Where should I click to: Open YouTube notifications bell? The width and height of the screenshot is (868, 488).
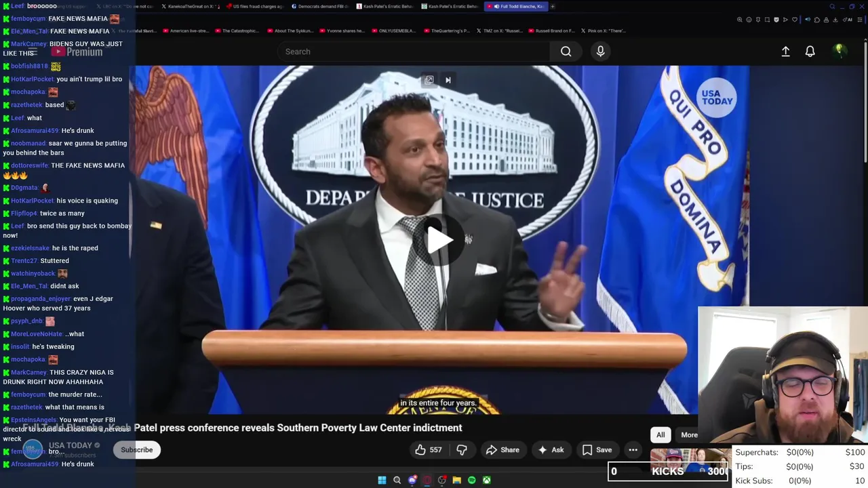(x=810, y=52)
